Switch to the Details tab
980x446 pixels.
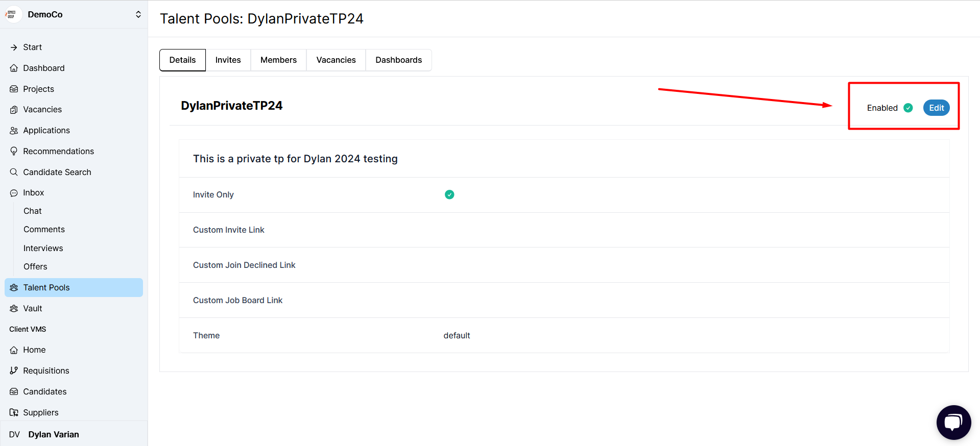pyautogui.click(x=182, y=60)
